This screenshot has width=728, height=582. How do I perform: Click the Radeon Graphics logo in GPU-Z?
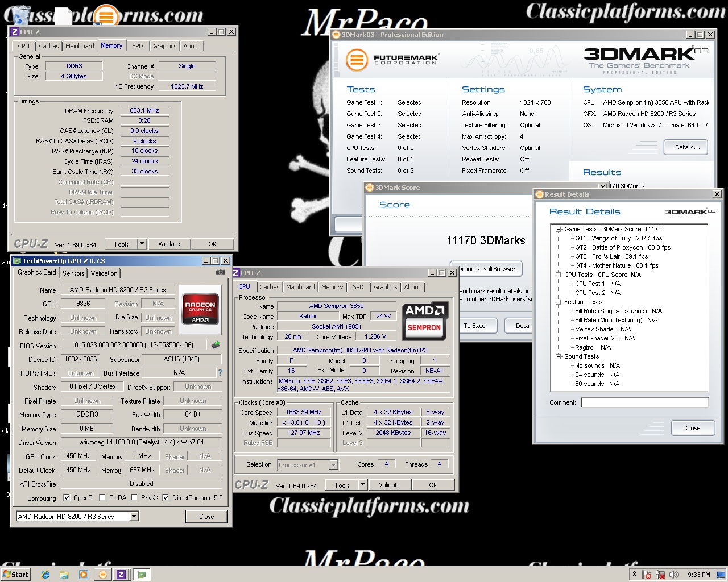coord(200,310)
